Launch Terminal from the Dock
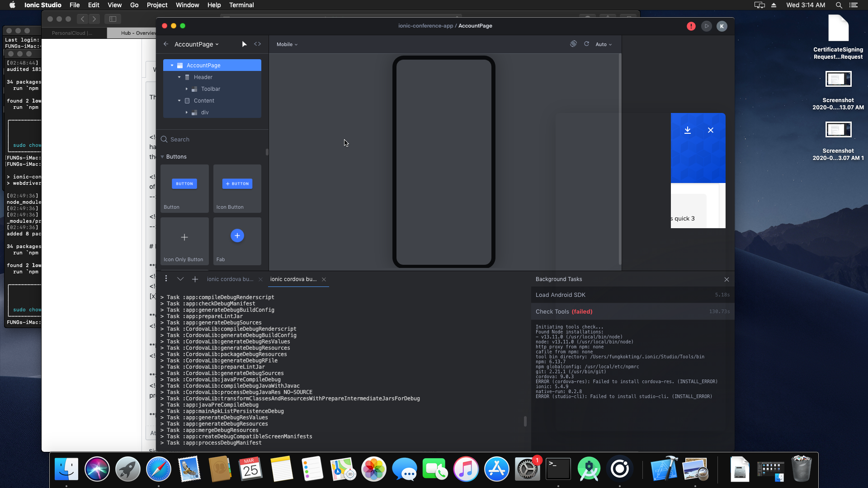This screenshot has width=868, height=488. [558, 469]
